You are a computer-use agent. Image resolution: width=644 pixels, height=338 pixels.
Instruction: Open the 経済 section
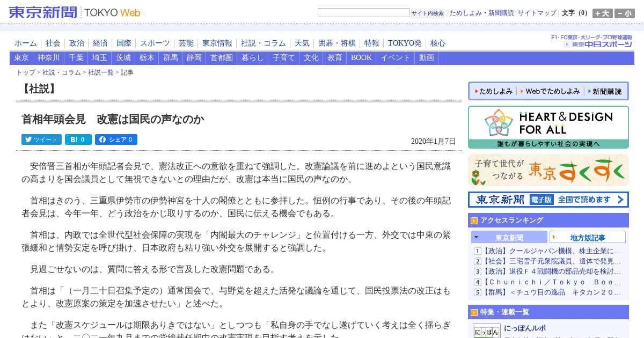pyautogui.click(x=100, y=43)
